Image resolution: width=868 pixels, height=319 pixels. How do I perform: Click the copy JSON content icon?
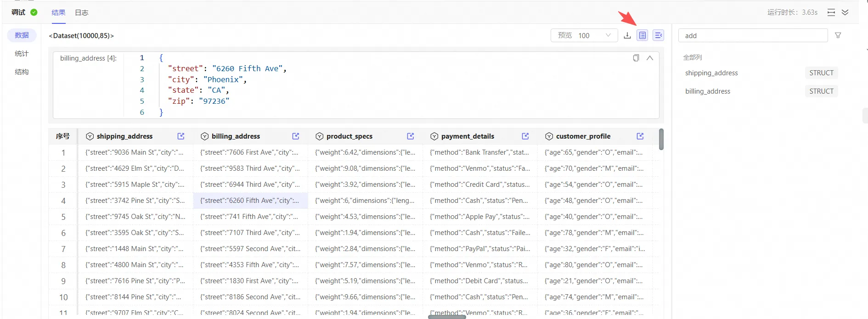636,58
